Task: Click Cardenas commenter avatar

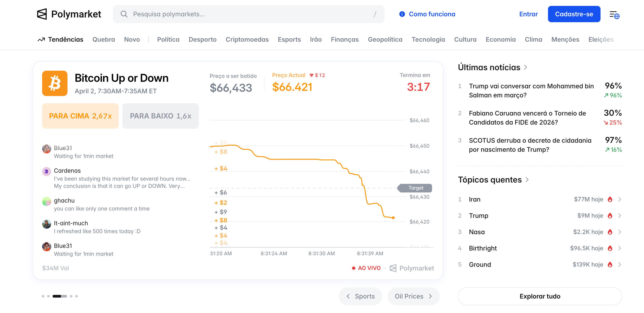Action: pos(46,171)
